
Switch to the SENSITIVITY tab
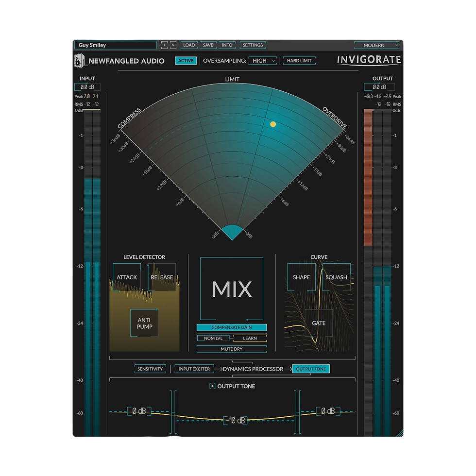click(150, 369)
